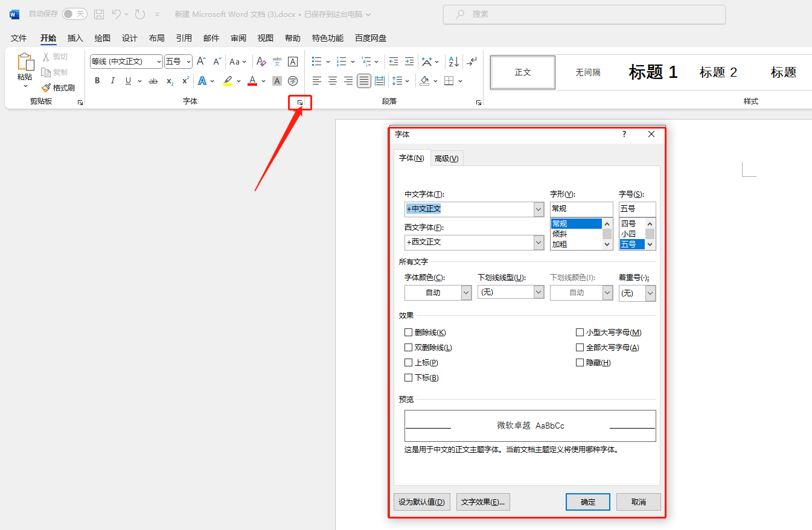812x530 pixels.
Task: Apply red font color with the A icon
Action: click(252, 81)
